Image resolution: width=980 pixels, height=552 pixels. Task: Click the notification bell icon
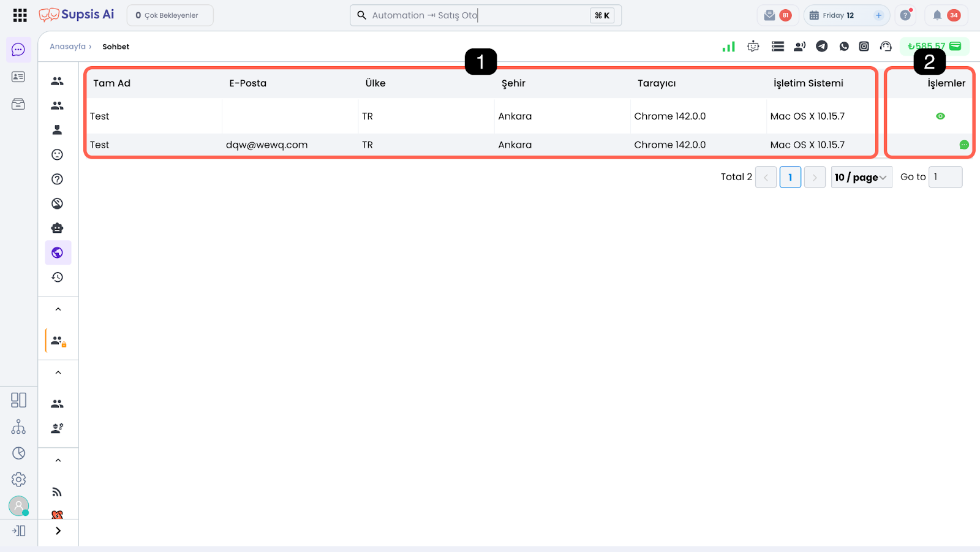(x=937, y=15)
